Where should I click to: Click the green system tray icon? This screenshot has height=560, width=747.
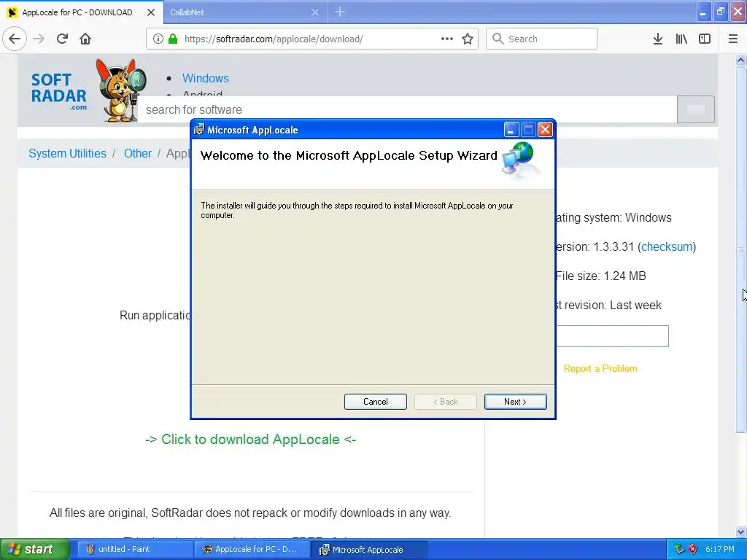point(679,550)
